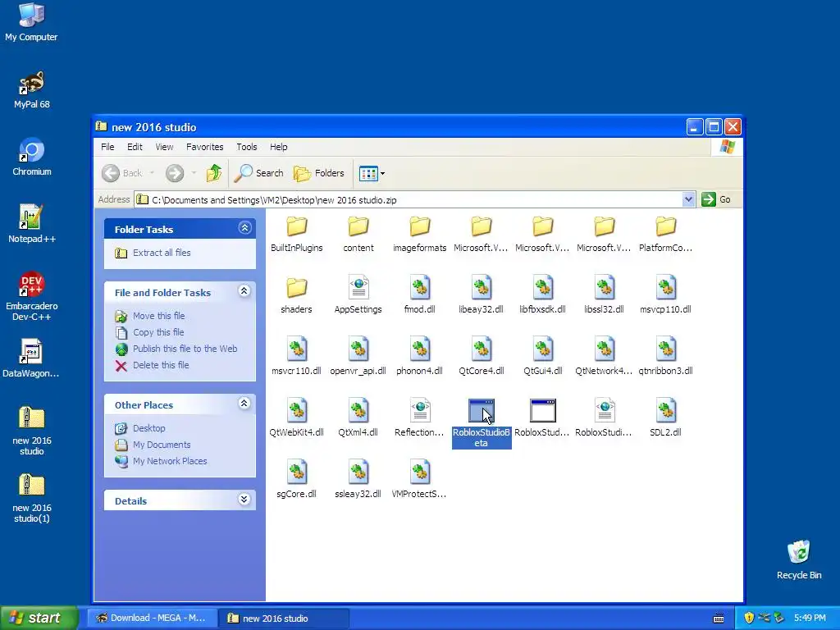Open the Help menu
The image size is (840, 630).
[x=279, y=147]
